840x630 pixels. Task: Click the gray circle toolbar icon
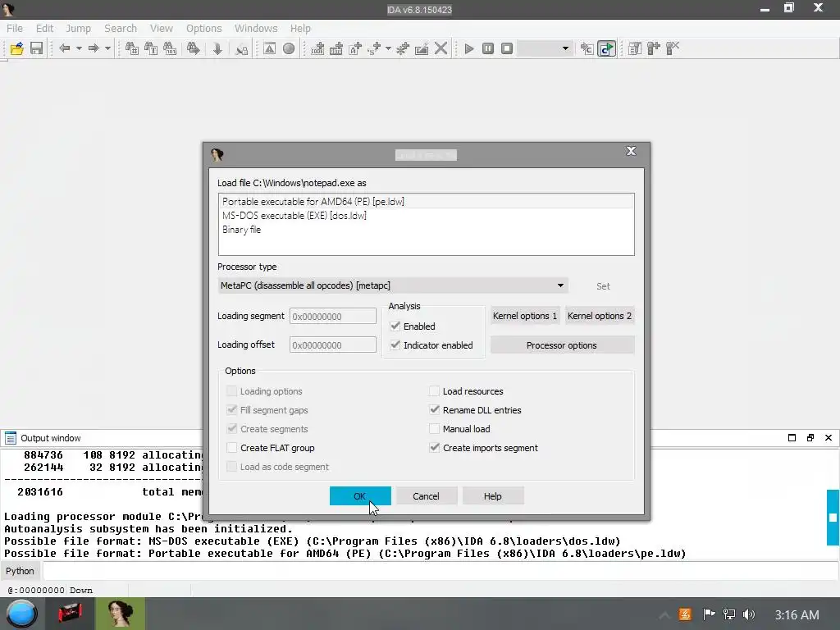[x=289, y=48]
